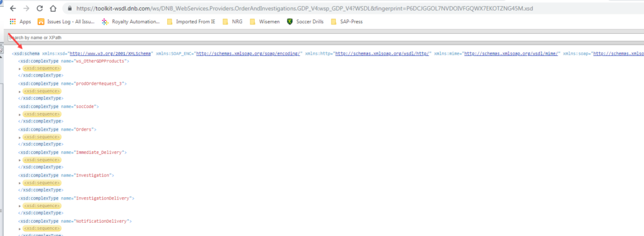
Task: Select complexType name "Immediate_Delivery"
Action: pyautogui.click(x=99, y=153)
